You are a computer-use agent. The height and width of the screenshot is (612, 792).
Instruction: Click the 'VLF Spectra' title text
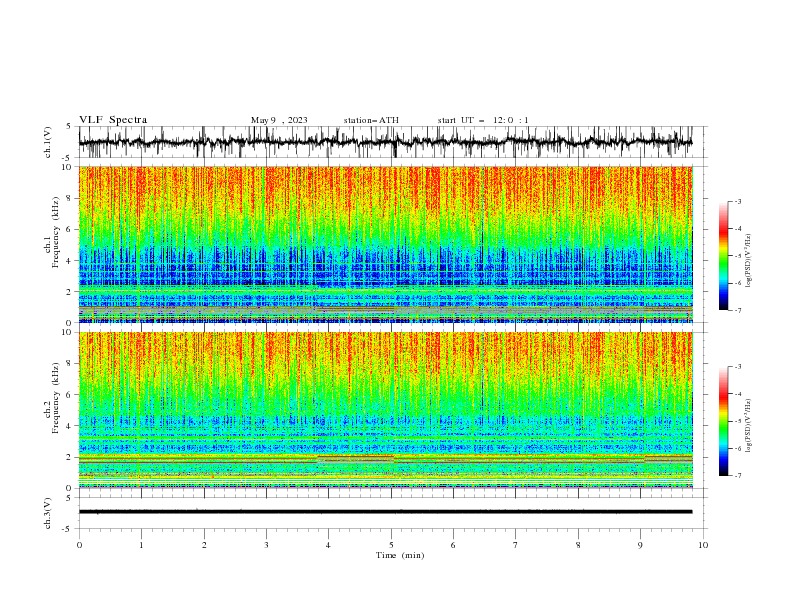[113, 120]
